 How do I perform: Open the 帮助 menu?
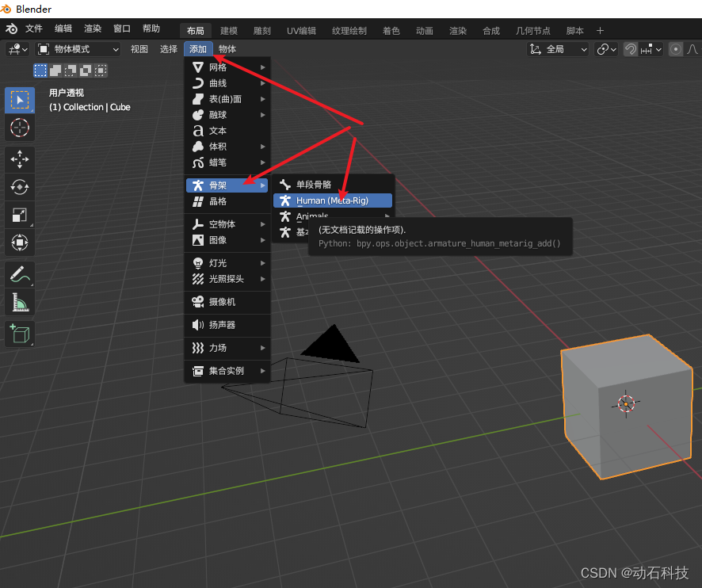point(151,29)
